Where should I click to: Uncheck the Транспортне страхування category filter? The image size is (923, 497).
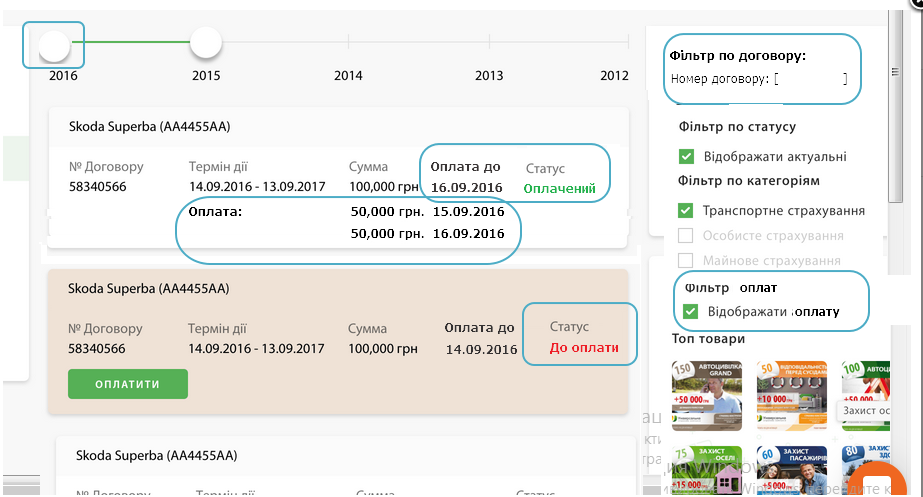point(686,211)
